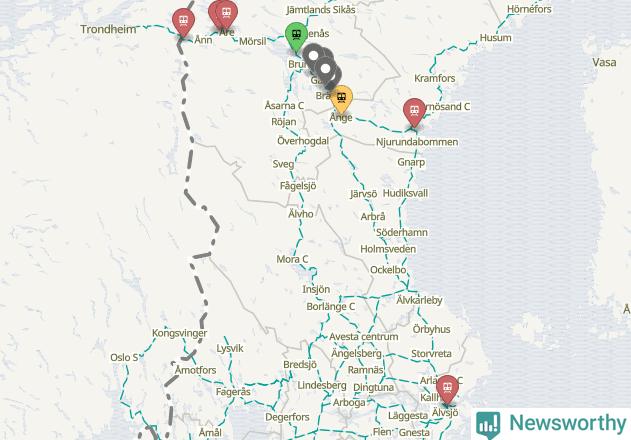Image resolution: width=631 pixels, height=440 pixels.
Task: Click the Trondheim station label
Action: 108,29
